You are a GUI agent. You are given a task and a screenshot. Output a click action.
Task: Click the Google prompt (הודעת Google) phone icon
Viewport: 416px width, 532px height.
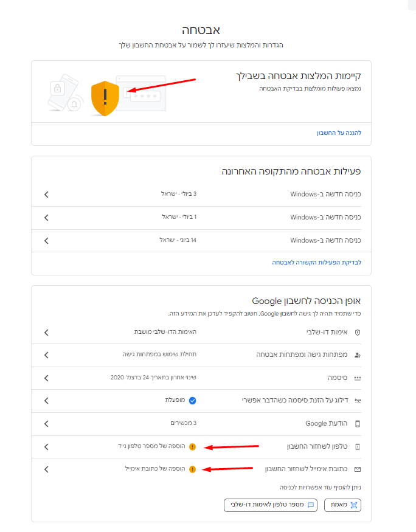pos(358,424)
